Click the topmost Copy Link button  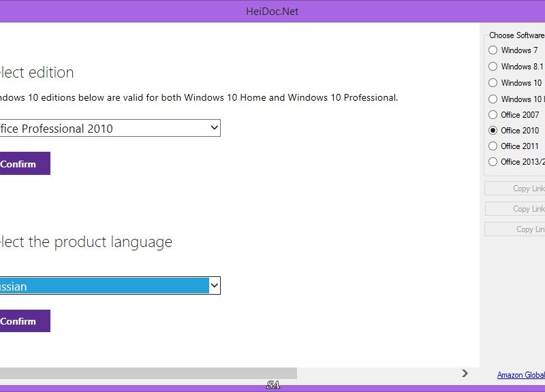[x=515, y=189]
